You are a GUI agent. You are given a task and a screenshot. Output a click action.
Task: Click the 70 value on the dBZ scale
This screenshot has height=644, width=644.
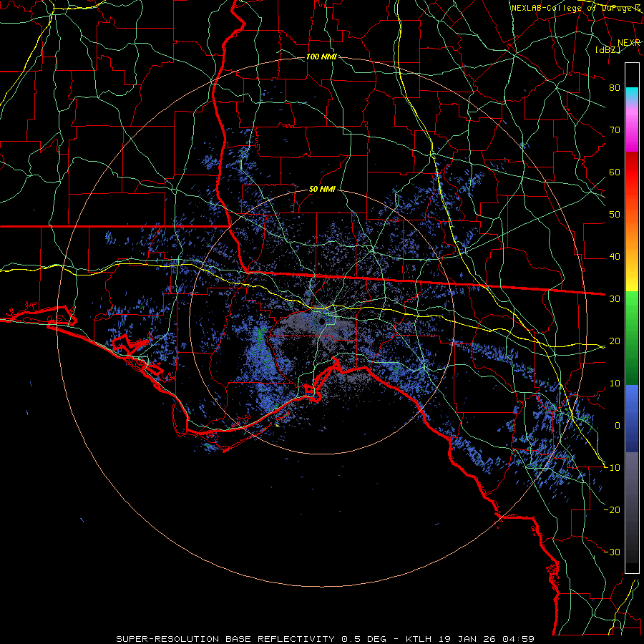(x=615, y=130)
